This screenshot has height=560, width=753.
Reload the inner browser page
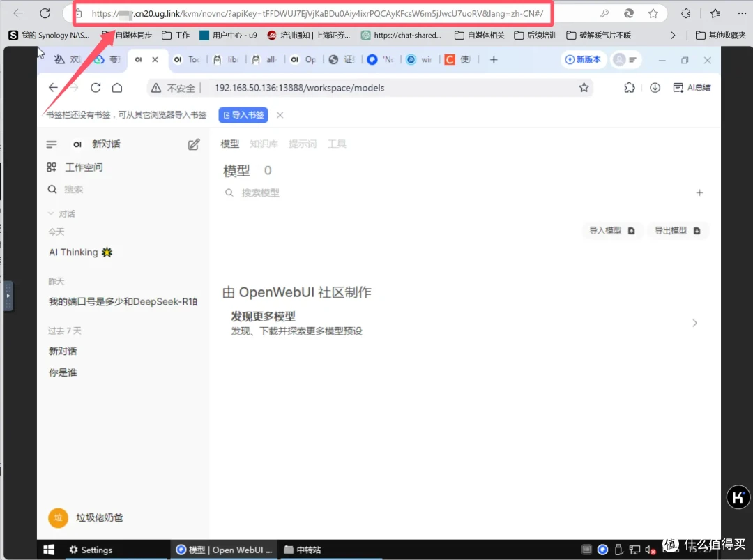tap(96, 87)
